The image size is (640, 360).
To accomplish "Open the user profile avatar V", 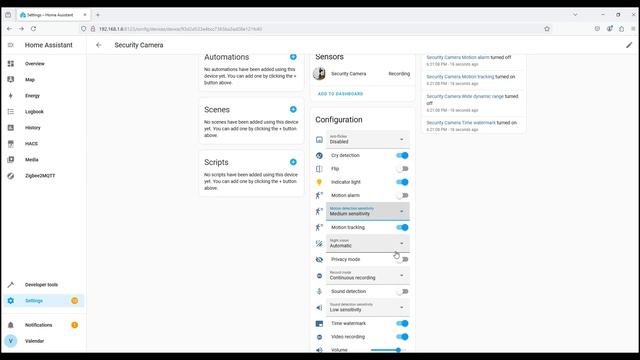I will tap(11, 341).
